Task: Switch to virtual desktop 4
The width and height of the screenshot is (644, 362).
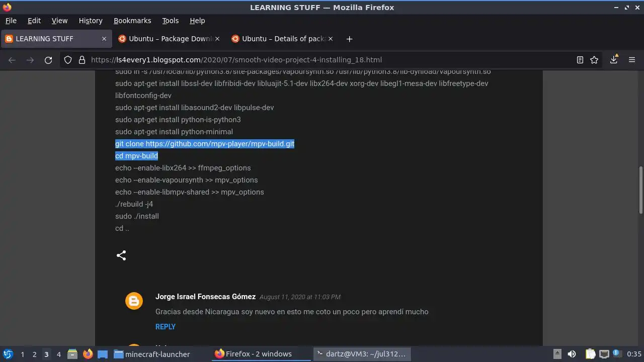Action: click(x=58, y=354)
